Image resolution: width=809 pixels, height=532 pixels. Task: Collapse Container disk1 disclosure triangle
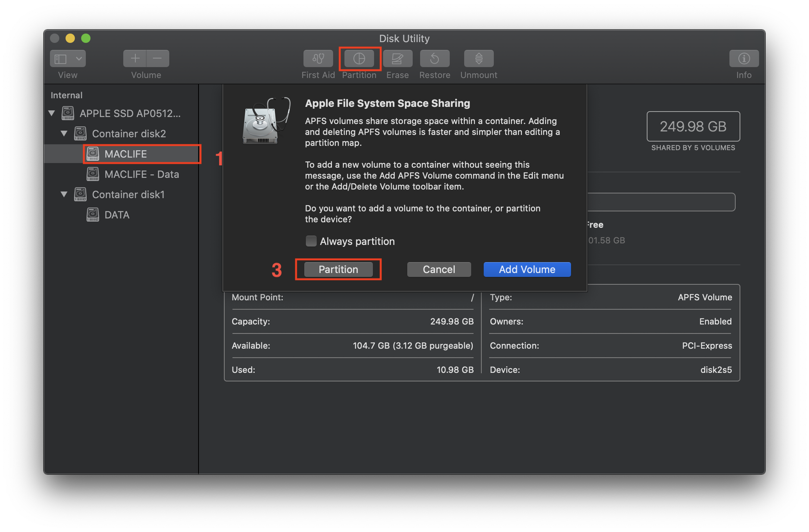pos(64,195)
